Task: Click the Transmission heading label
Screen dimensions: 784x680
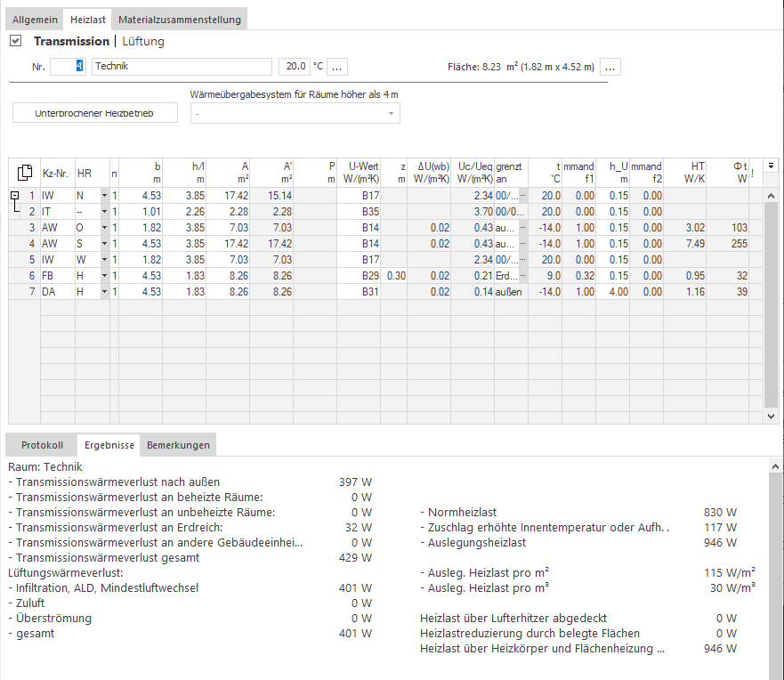Action: point(71,41)
